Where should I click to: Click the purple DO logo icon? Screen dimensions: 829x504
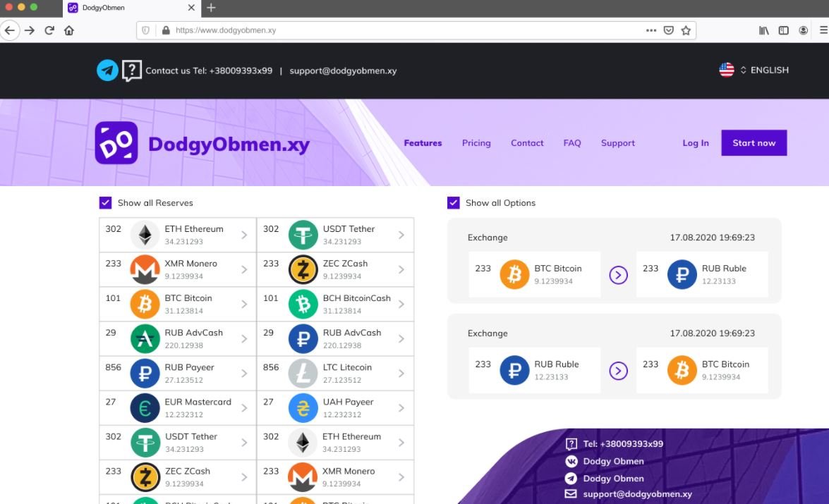116,142
